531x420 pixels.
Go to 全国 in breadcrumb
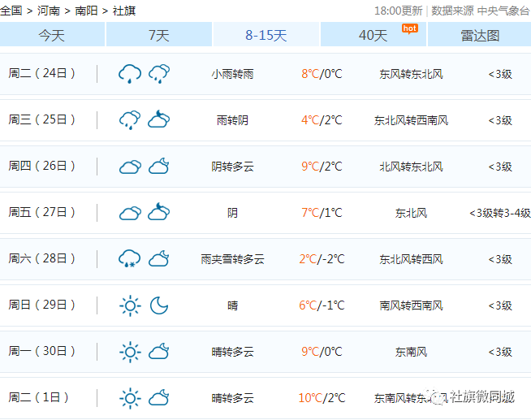pyautogui.click(x=11, y=11)
